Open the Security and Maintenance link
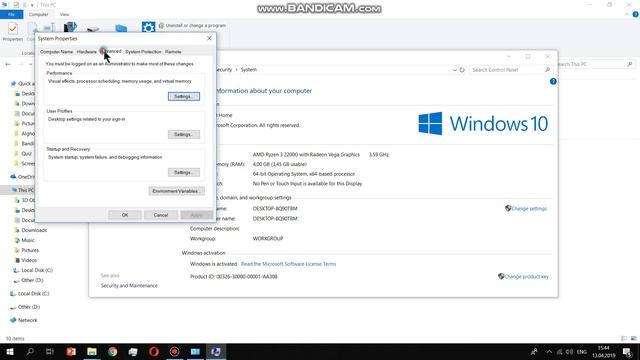Screen dimensions: 640x360 [129, 286]
